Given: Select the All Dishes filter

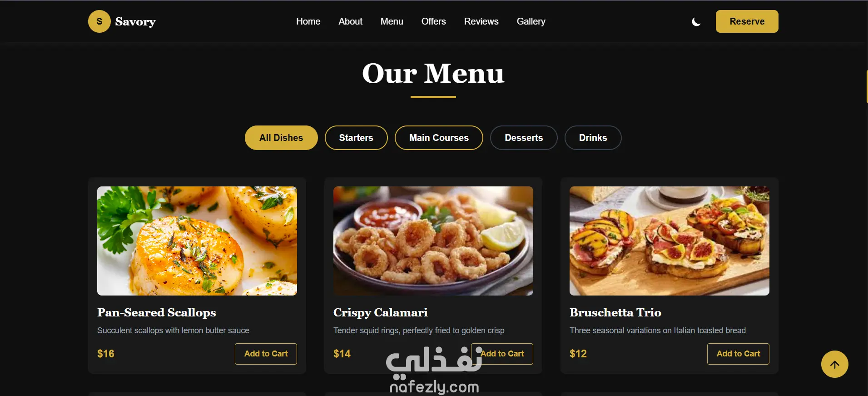Looking at the screenshot, I should coord(281,138).
